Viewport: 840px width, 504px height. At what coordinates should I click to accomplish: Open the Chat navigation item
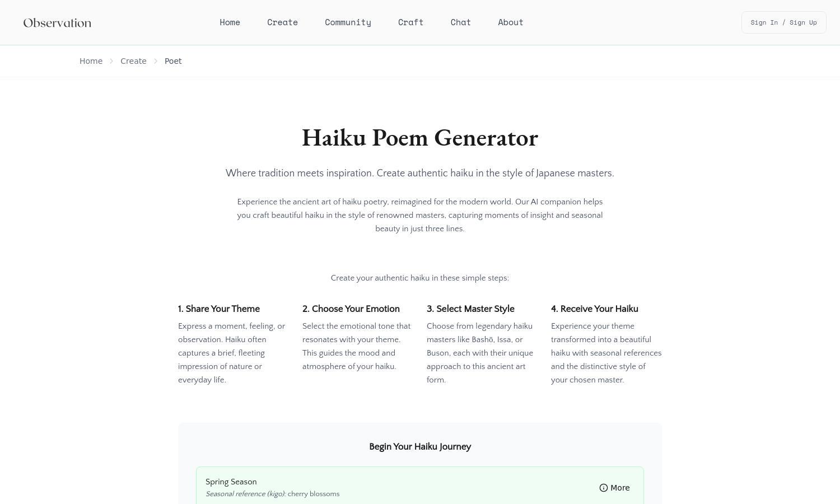[461, 22]
